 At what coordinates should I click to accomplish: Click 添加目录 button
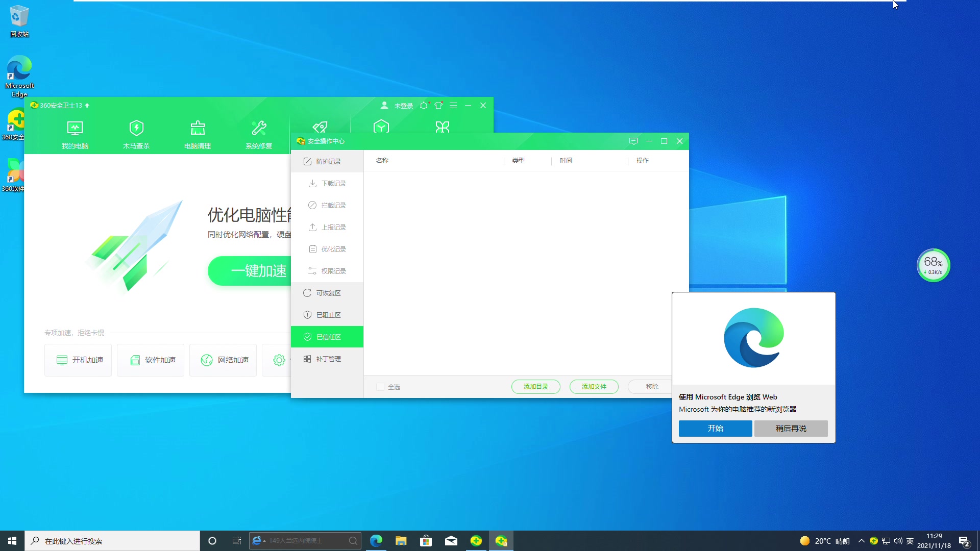coord(535,387)
